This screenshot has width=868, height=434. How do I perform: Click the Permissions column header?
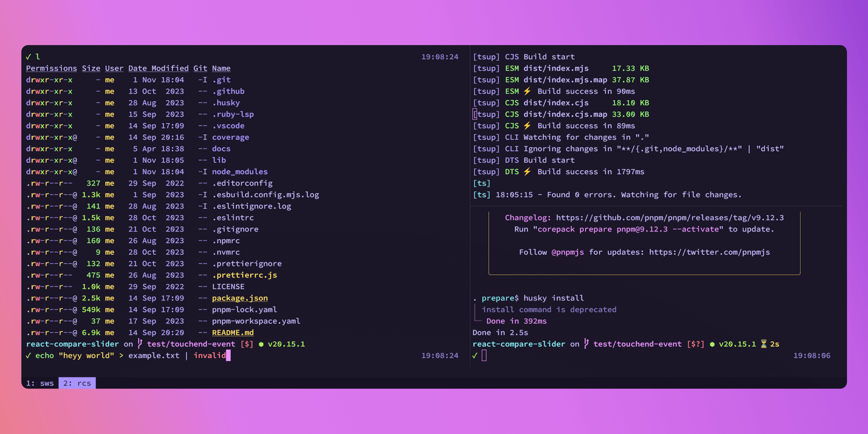[52, 68]
